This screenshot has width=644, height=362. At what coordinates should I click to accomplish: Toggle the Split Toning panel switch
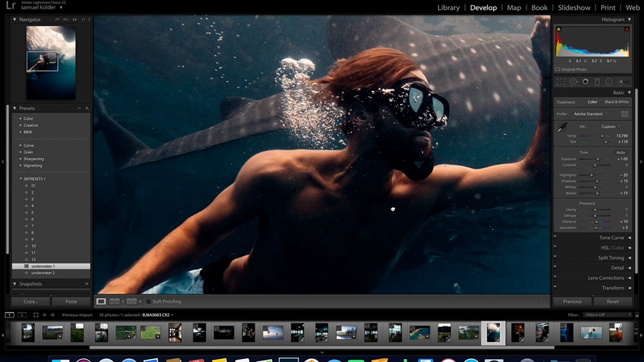555,257
